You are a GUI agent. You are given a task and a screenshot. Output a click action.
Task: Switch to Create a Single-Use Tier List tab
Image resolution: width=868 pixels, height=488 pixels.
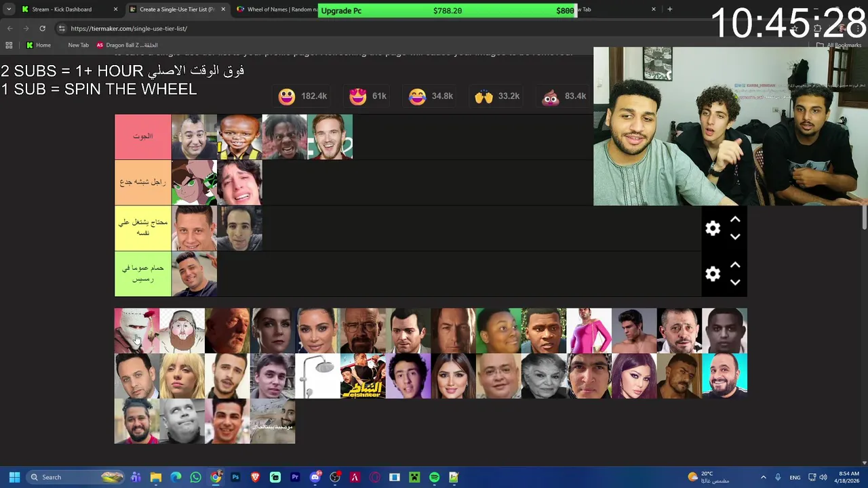176,9
